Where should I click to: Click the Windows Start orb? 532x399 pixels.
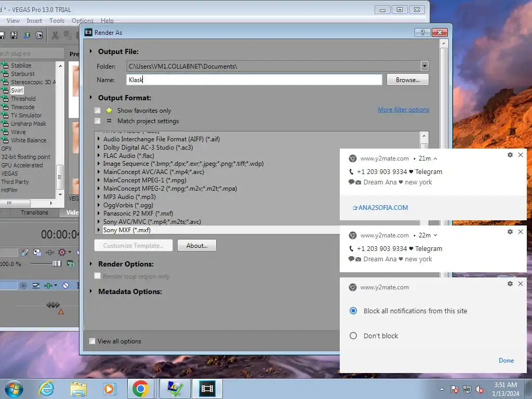coord(14,389)
